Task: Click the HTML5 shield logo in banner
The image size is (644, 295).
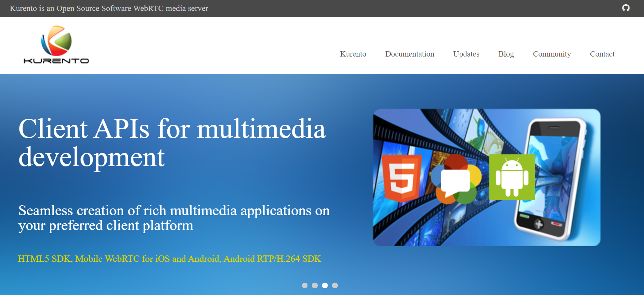Action: [x=402, y=178]
